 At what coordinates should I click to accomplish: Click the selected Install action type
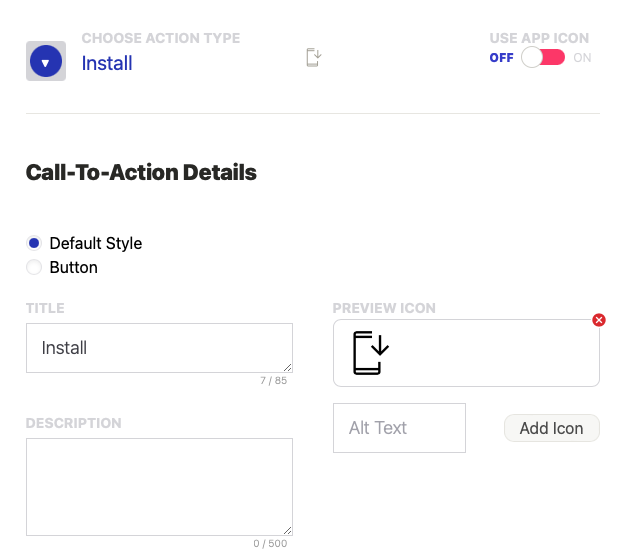pos(107,63)
